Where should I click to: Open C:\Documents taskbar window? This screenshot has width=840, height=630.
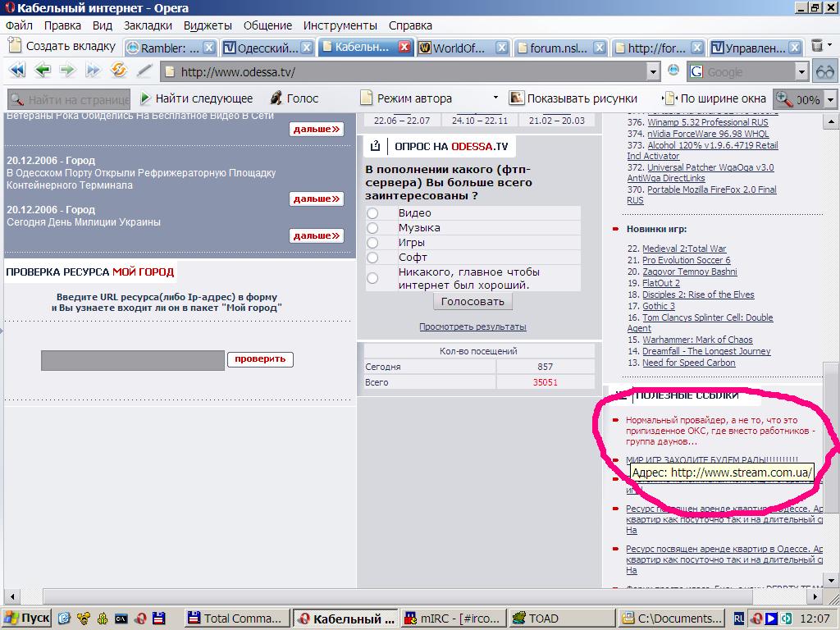coord(670,619)
